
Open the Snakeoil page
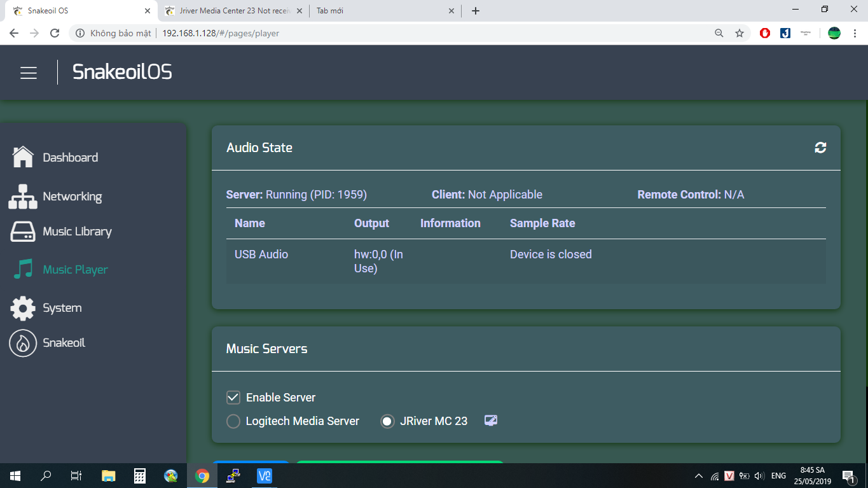pyautogui.click(x=64, y=343)
